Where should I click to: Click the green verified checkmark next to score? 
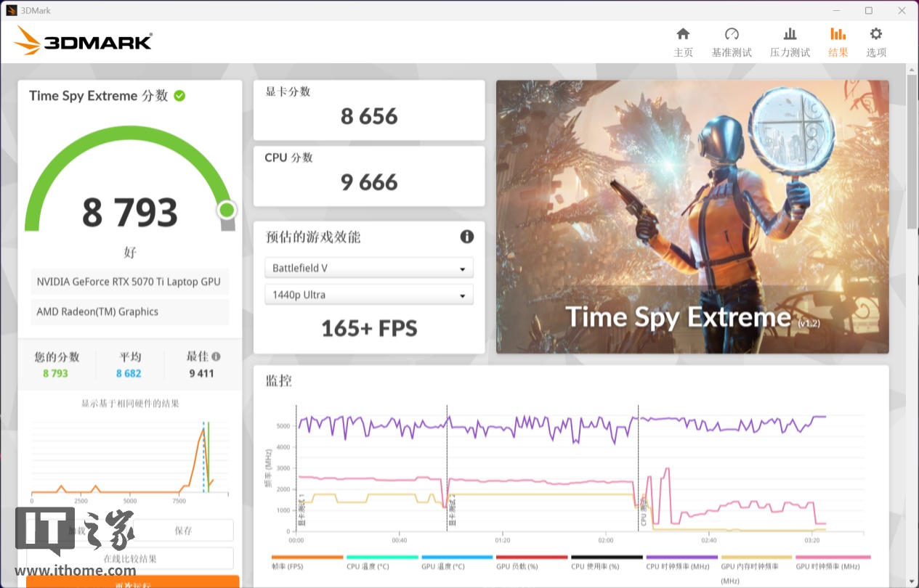tap(179, 96)
